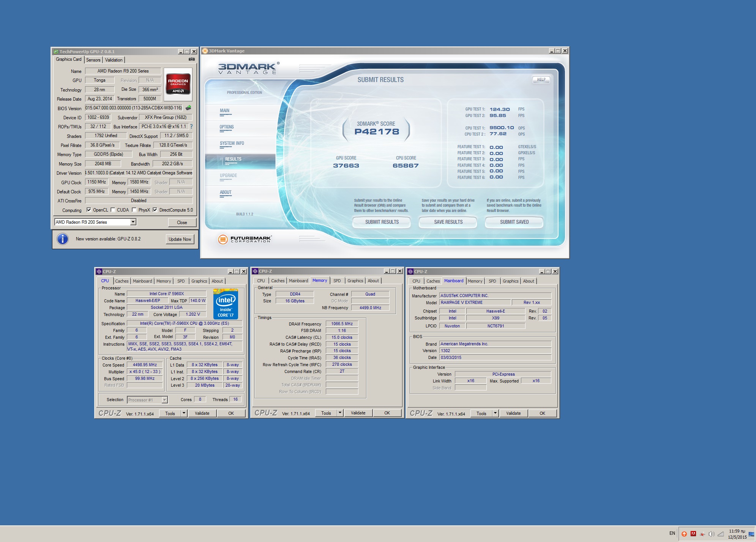Click the orange up-arrow tray icon

point(684,534)
